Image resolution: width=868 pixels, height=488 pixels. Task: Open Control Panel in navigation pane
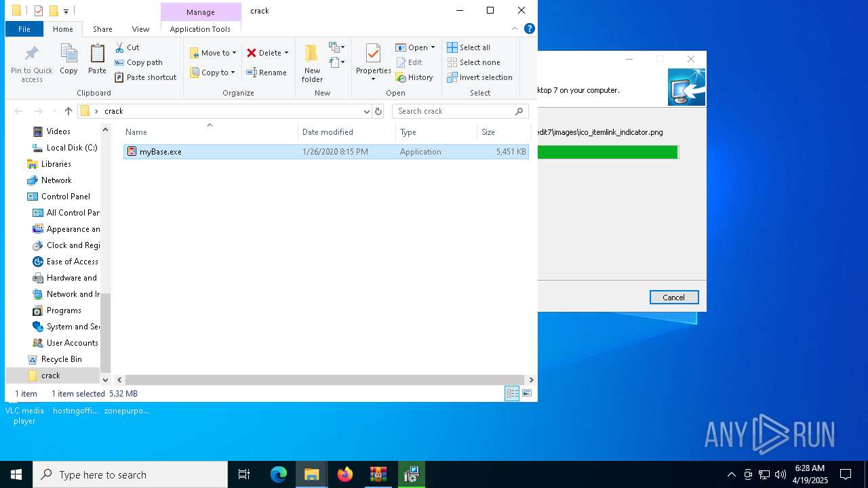click(x=58, y=197)
